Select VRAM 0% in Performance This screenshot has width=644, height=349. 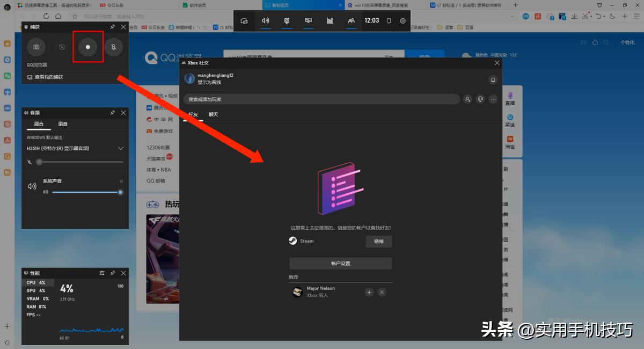38,299
